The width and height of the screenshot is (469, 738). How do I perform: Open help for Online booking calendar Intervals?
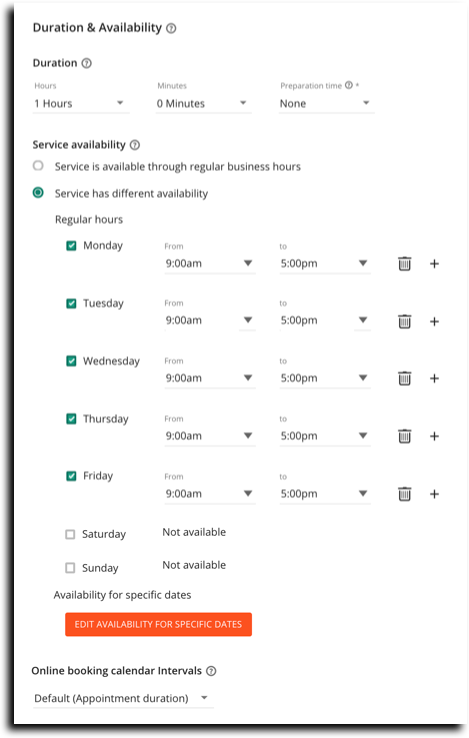click(211, 671)
